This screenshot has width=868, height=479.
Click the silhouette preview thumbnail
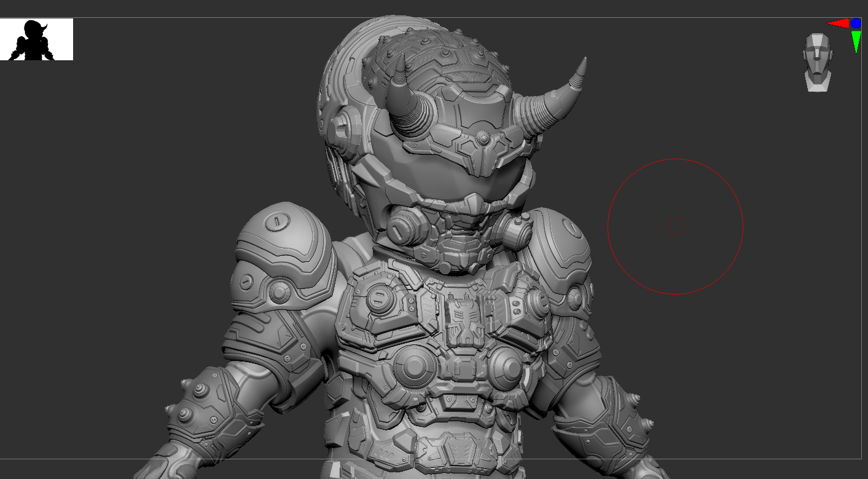pyautogui.click(x=36, y=39)
